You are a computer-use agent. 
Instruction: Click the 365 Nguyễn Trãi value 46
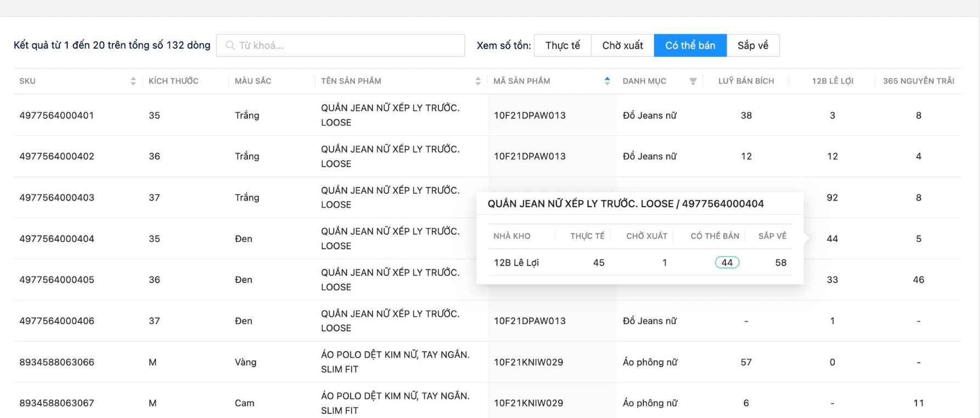pyautogui.click(x=918, y=280)
